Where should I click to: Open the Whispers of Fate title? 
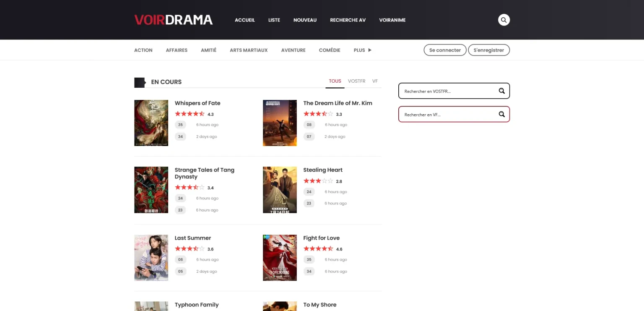[197, 103]
